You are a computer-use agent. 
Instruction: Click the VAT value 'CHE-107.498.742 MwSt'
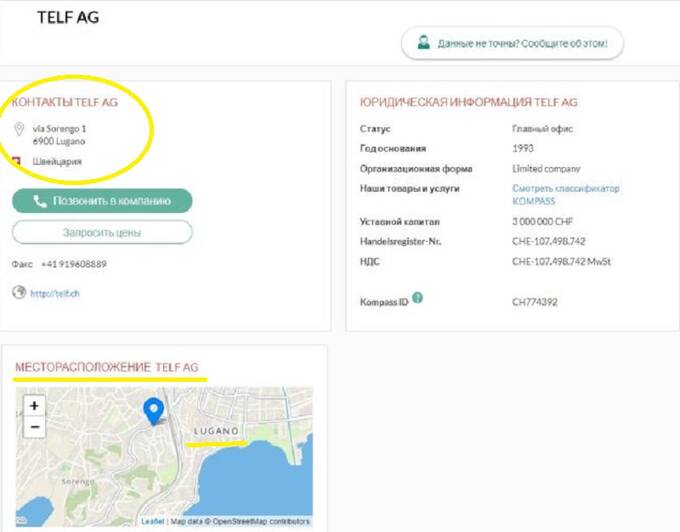point(562,261)
